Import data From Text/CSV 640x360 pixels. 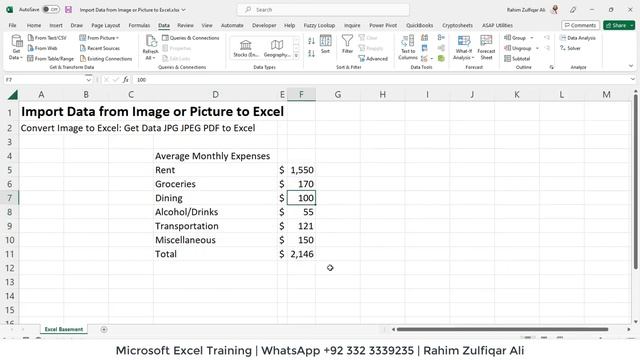click(47, 38)
